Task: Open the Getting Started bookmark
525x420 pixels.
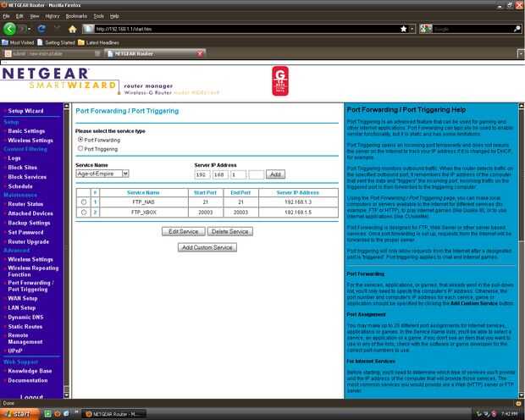Action: (56, 42)
